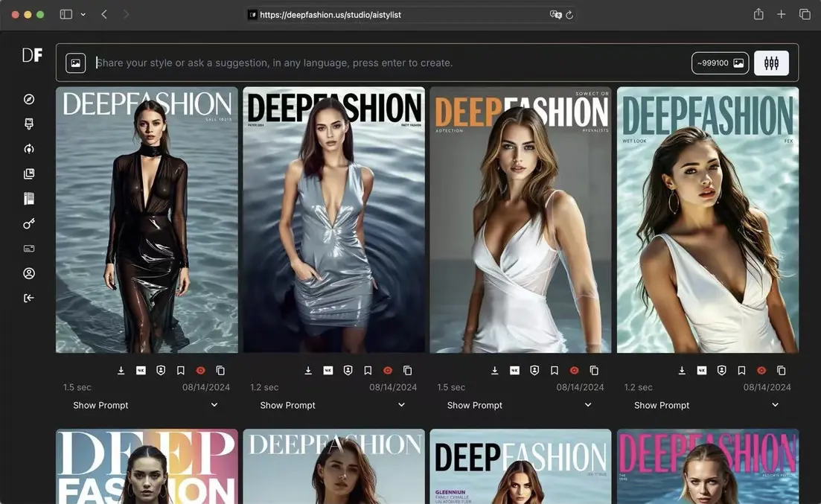The image size is (821, 504).
Task: Click the ~999100 image credits button
Action: point(720,63)
